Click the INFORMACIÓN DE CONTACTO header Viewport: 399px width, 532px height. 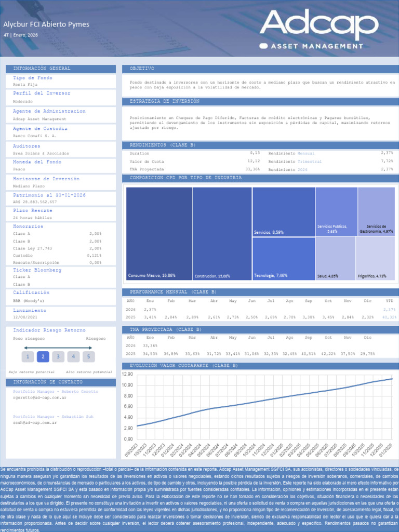coord(61,382)
